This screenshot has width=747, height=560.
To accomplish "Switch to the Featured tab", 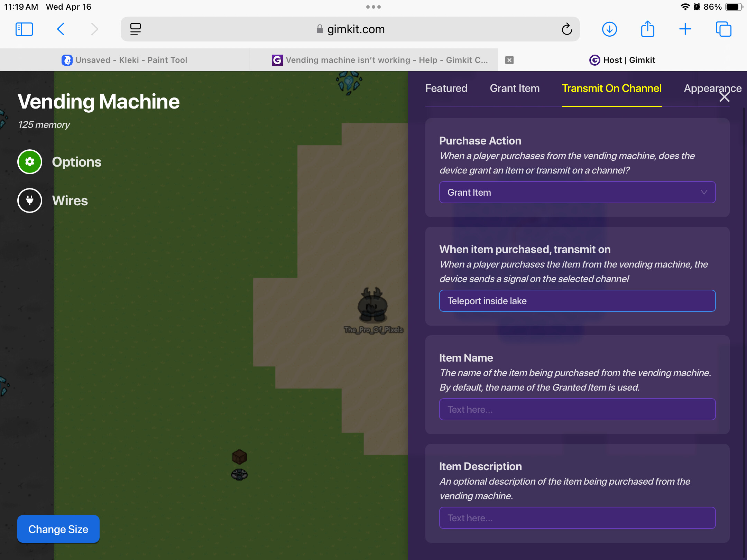I will 446,88.
